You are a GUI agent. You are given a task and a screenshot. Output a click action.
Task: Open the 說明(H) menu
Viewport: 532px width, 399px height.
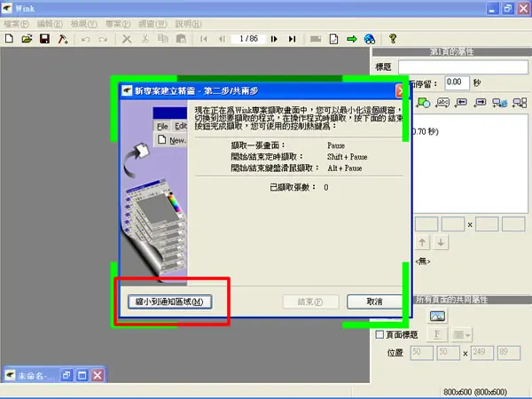188,24
